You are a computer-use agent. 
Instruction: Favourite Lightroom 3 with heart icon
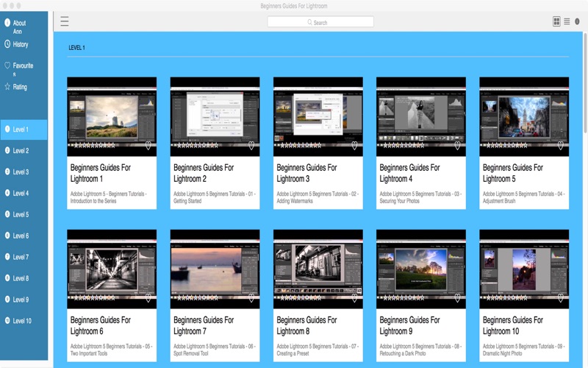click(354, 146)
